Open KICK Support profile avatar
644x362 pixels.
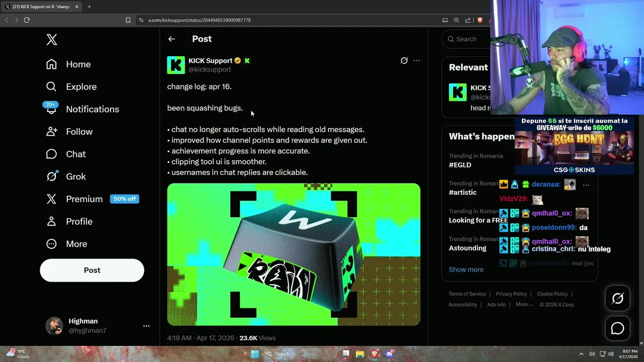(x=176, y=65)
